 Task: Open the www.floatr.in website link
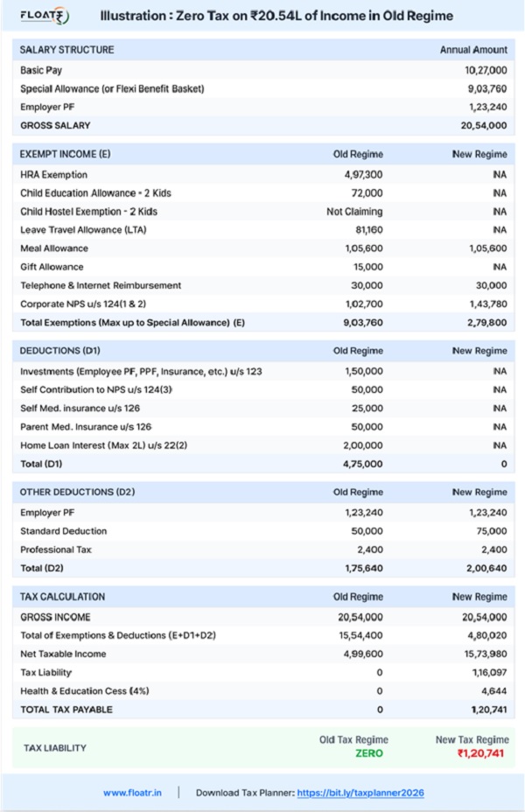coord(131,793)
